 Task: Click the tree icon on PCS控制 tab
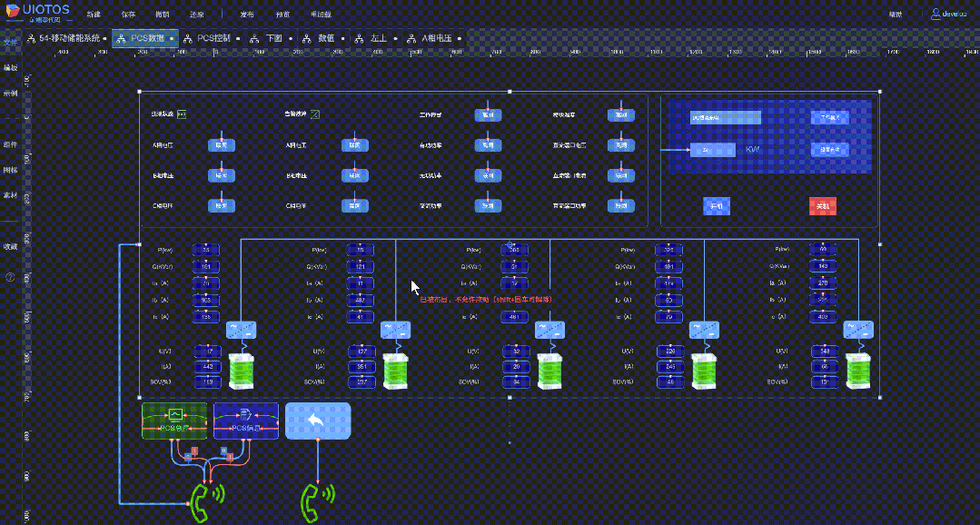tap(187, 38)
